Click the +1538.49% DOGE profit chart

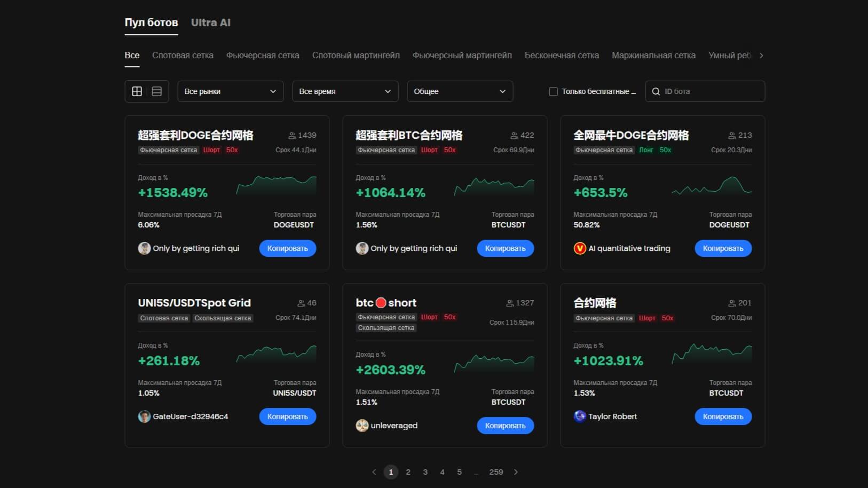point(276,186)
